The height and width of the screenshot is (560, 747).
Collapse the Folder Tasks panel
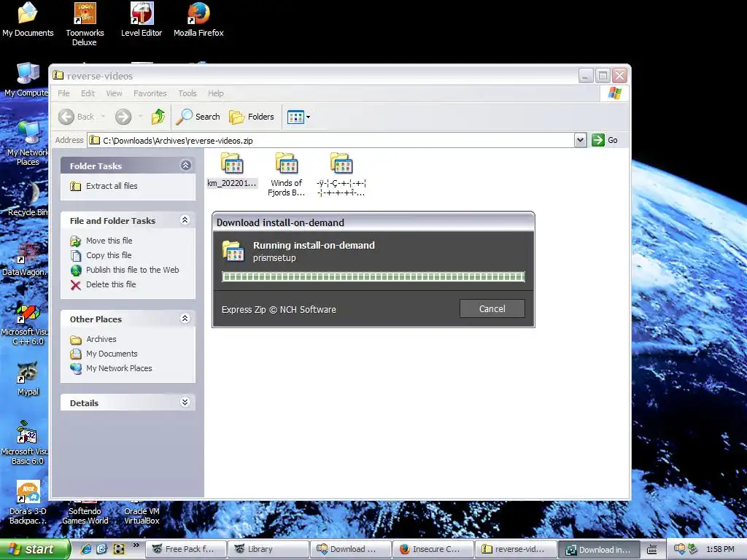185,166
